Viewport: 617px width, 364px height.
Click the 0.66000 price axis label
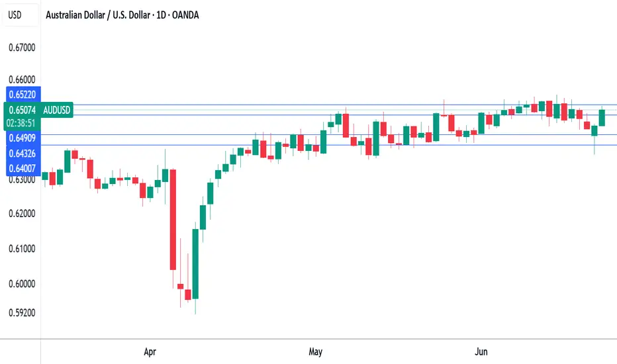(22, 79)
